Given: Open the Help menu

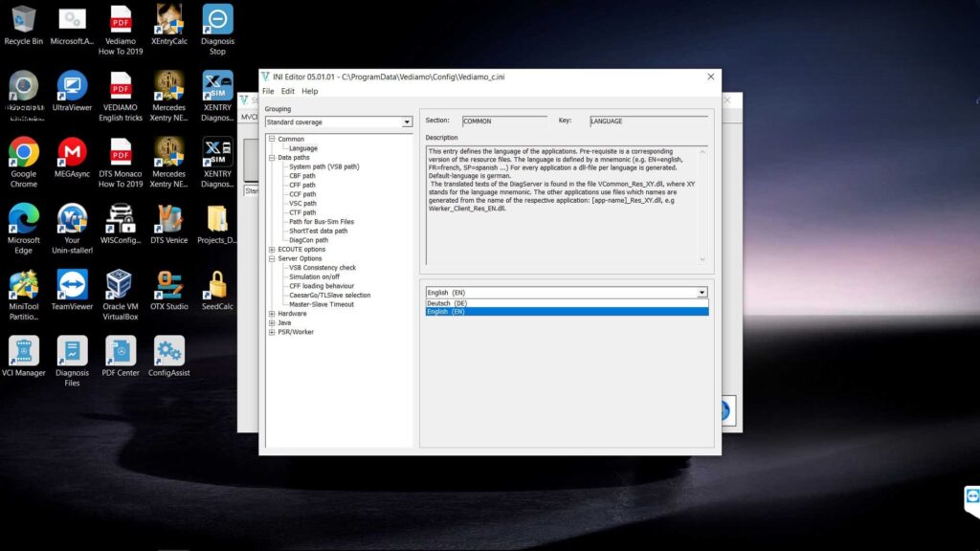Looking at the screenshot, I should point(309,91).
